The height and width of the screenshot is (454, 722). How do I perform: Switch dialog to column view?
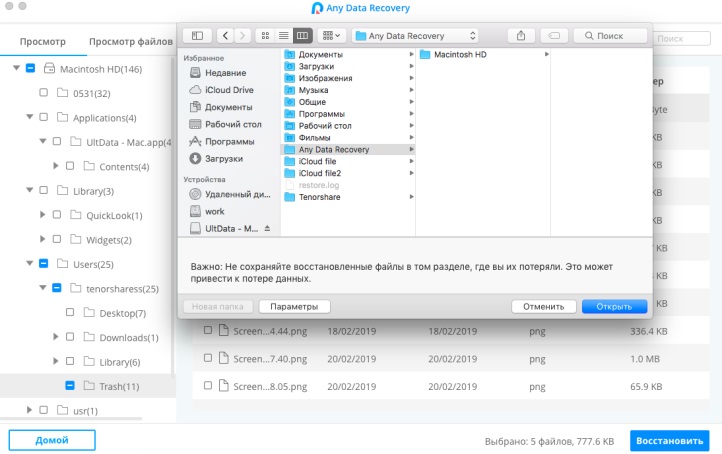coord(303,35)
